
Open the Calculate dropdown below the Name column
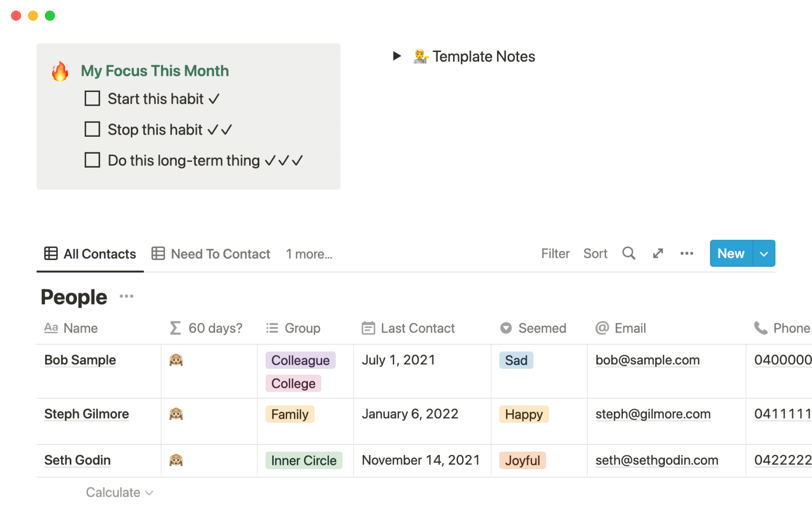point(119,492)
